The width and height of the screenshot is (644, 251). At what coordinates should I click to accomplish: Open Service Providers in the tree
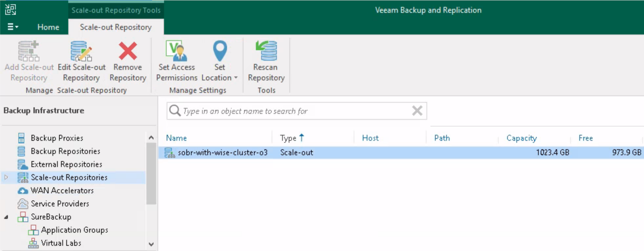[60, 204]
